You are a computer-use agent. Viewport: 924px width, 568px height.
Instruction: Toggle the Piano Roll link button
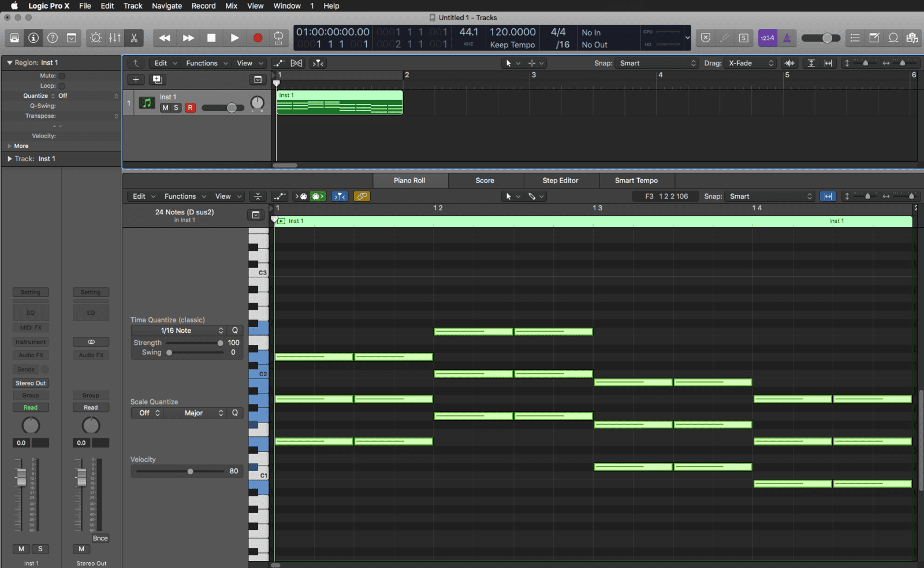pos(362,196)
